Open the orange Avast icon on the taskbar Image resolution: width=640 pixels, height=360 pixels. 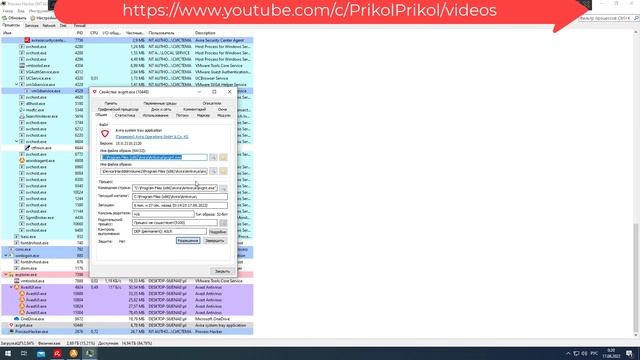pyautogui.click(x=73, y=353)
